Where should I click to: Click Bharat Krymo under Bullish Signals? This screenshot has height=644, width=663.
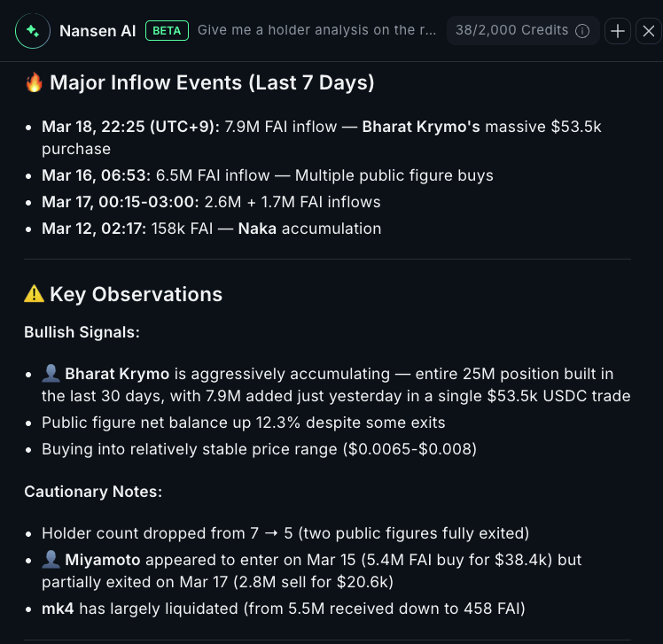[117, 374]
